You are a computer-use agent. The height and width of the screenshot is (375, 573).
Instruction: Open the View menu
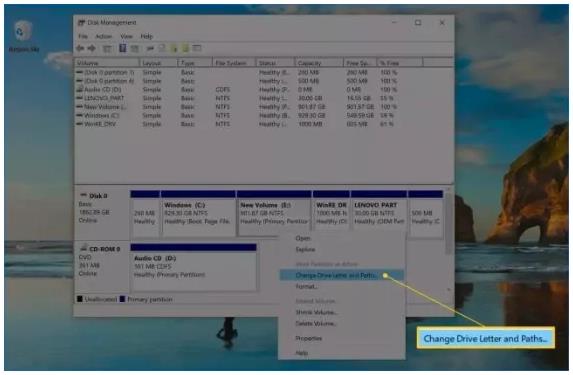pyautogui.click(x=126, y=36)
